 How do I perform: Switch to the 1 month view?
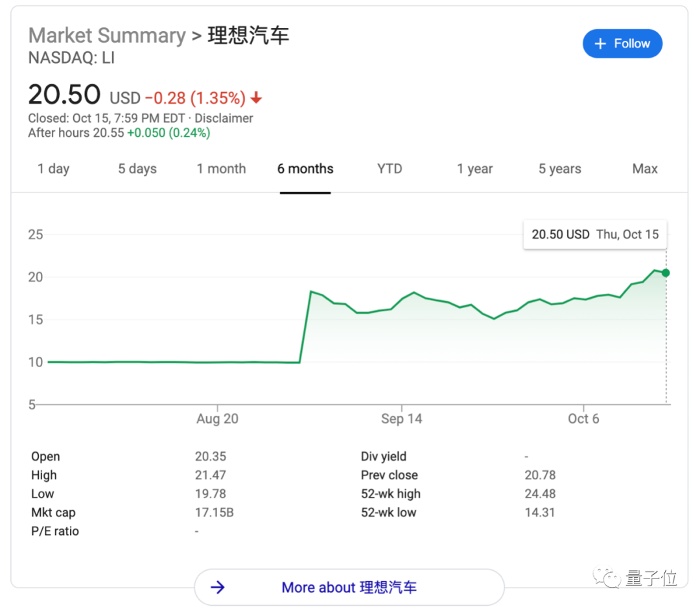tap(221, 169)
